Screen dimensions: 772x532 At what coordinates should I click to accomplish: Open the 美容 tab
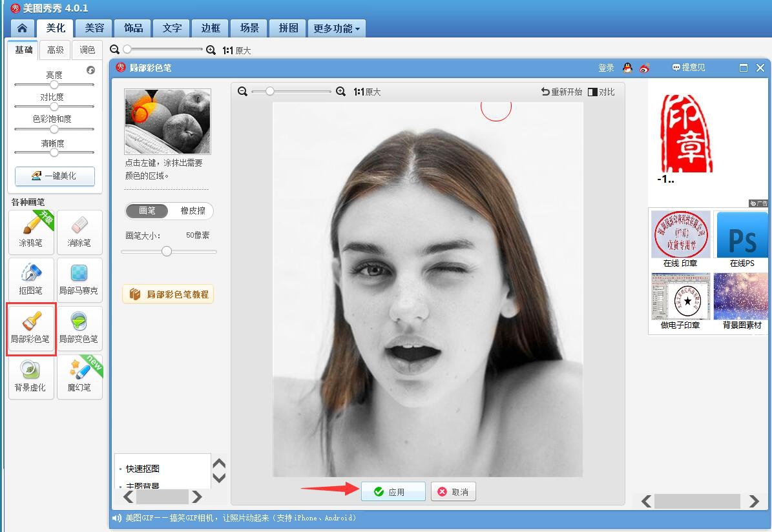94,28
